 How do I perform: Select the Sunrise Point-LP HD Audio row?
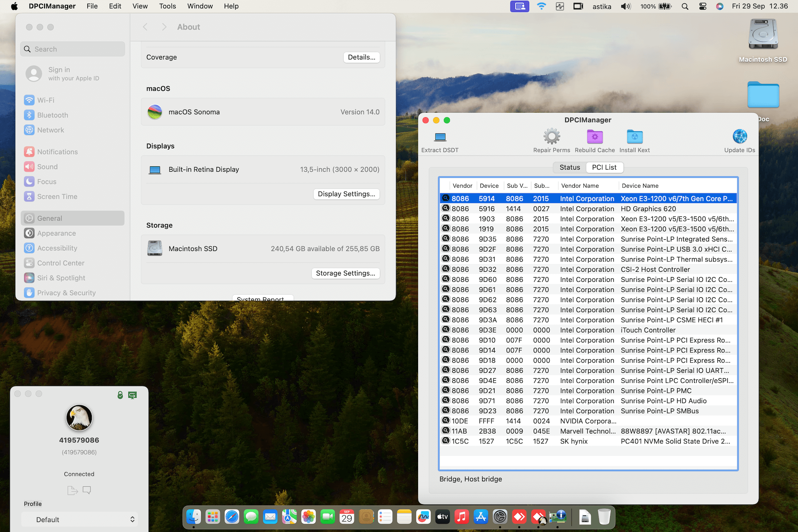coord(589,401)
